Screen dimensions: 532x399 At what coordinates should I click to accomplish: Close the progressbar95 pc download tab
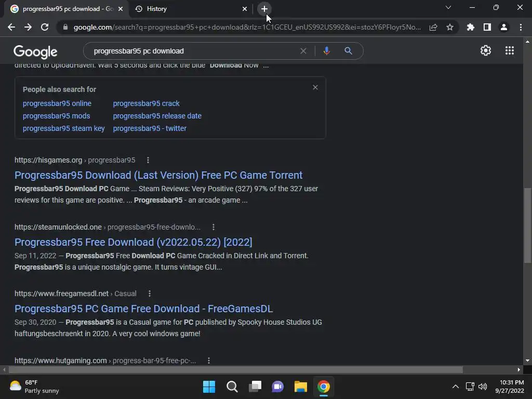[x=121, y=9]
